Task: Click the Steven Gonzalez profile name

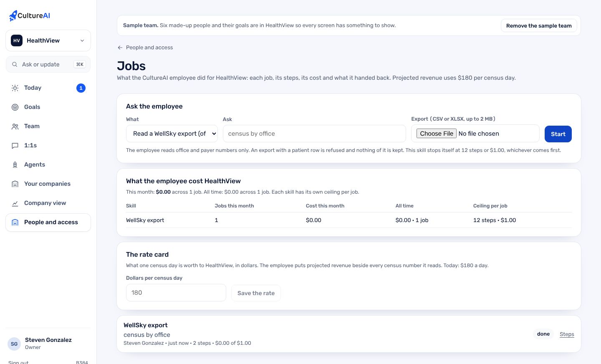Action: click(48, 340)
